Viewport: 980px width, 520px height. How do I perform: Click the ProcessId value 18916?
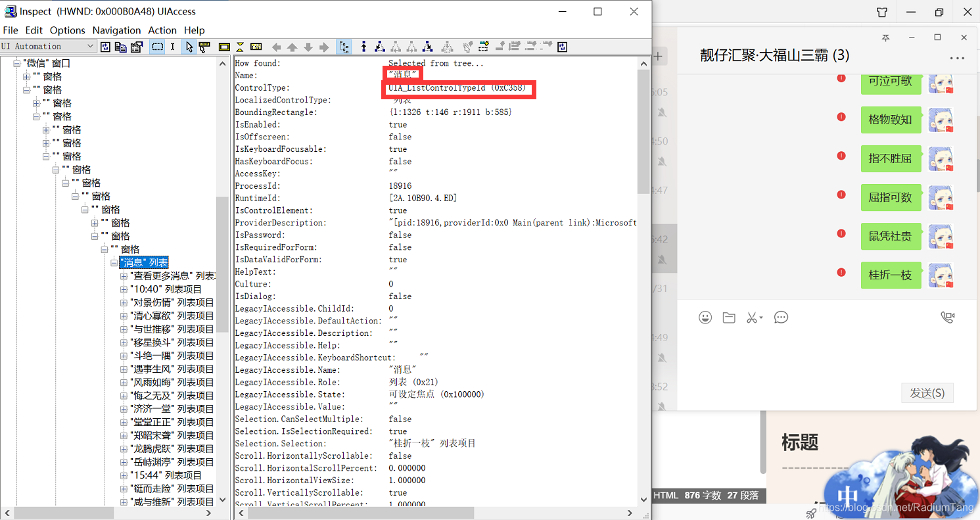[x=400, y=186]
